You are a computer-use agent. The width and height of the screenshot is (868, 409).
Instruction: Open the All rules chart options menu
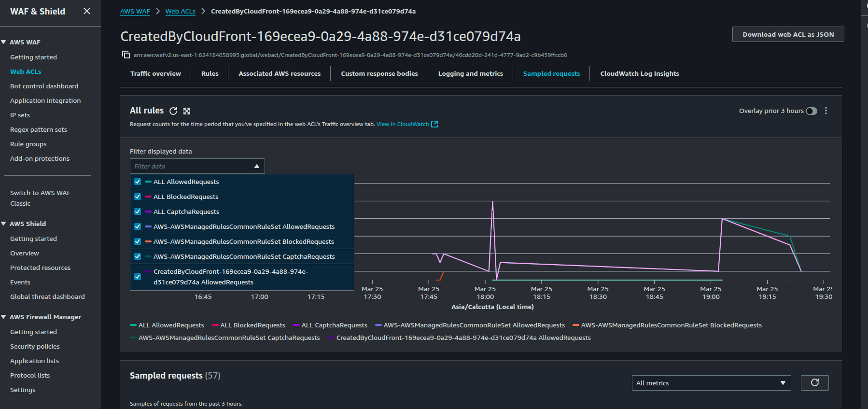pos(826,111)
